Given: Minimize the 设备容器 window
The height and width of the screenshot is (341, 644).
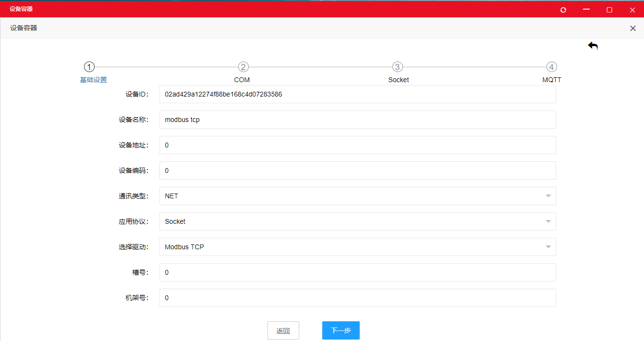Looking at the screenshot, I should (586, 10).
